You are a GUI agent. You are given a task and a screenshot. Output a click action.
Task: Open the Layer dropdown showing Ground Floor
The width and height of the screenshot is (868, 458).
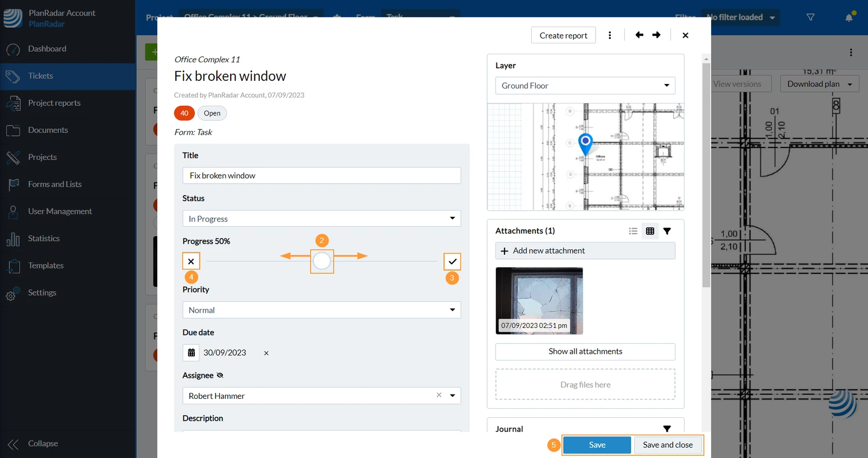pyautogui.click(x=585, y=86)
